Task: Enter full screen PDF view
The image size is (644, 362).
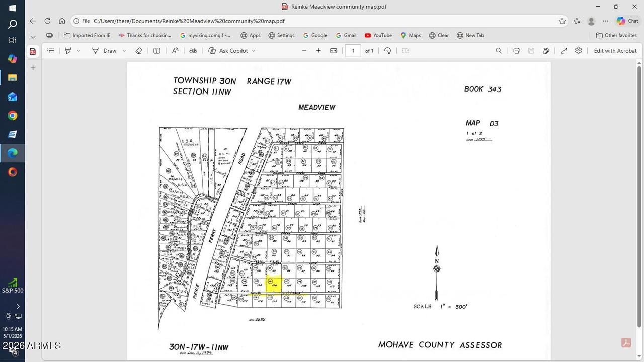Action: (x=564, y=51)
